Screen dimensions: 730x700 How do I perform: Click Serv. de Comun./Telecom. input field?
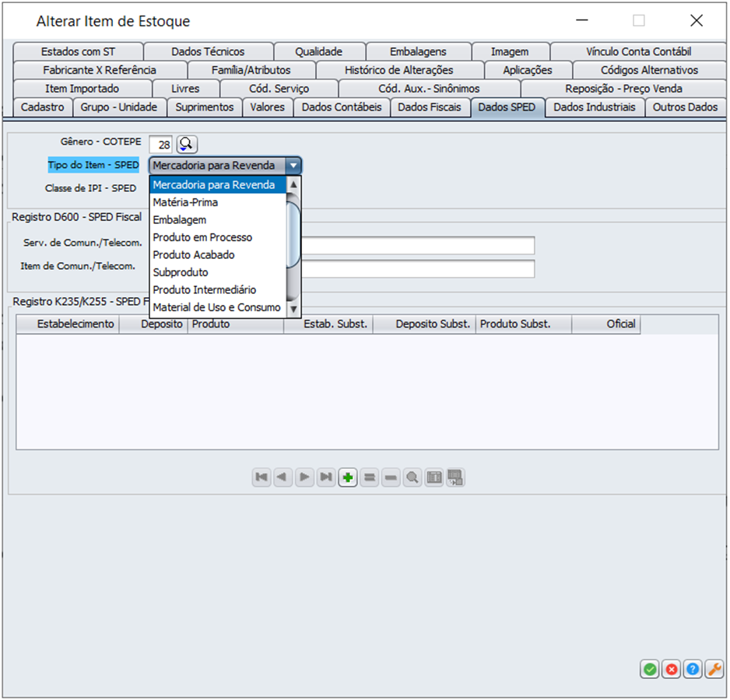point(418,246)
